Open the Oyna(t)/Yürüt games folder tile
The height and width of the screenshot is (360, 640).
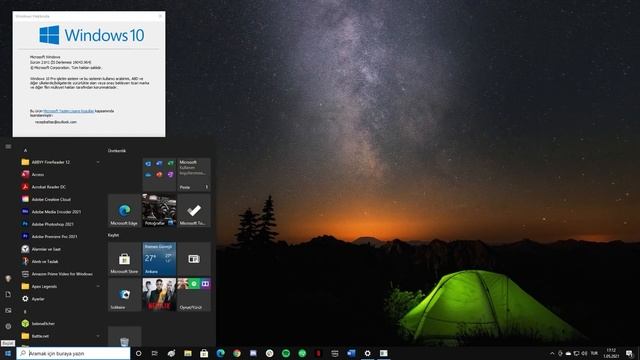194,295
